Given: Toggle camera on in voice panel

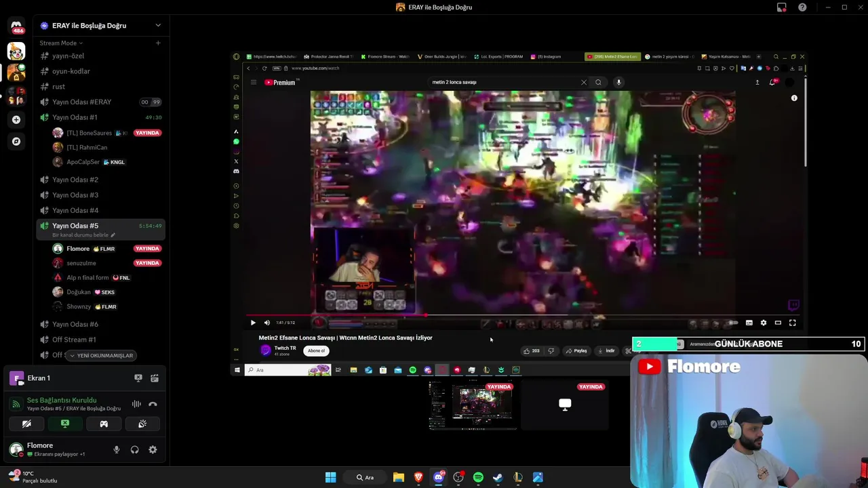Looking at the screenshot, I should [x=26, y=424].
